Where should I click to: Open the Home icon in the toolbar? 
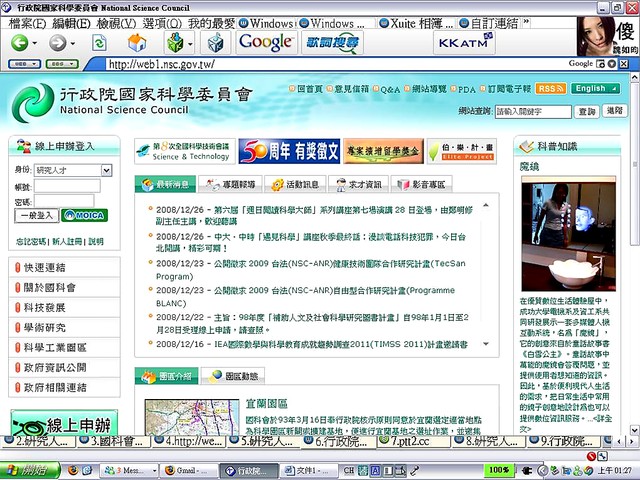pyautogui.click(x=137, y=43)
